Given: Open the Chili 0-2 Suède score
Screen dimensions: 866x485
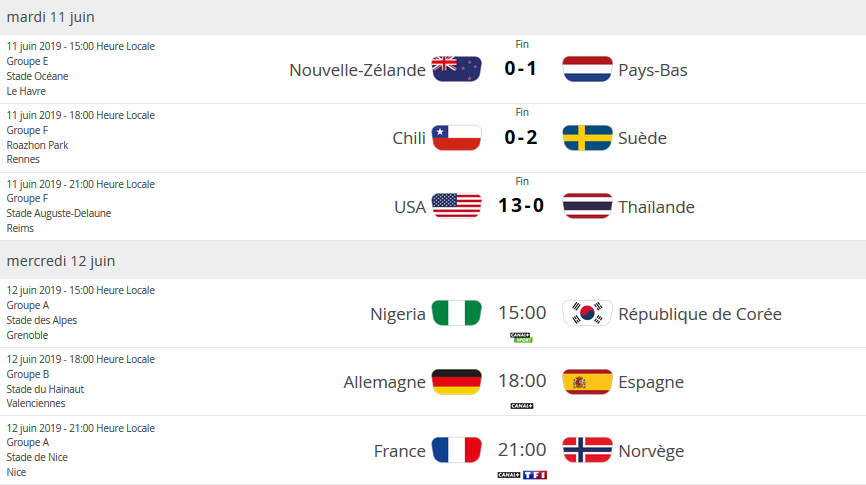Looking at the screenshot, I should (521, 138).
